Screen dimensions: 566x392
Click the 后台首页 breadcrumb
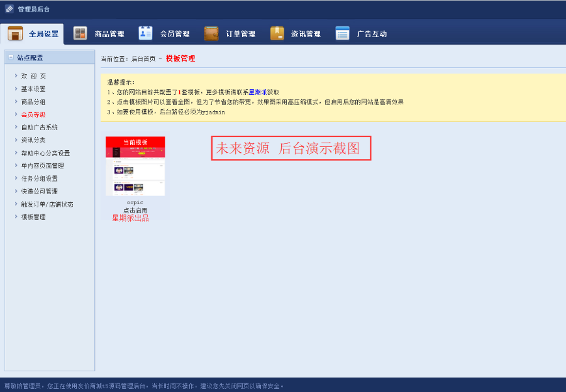(143, 59)
